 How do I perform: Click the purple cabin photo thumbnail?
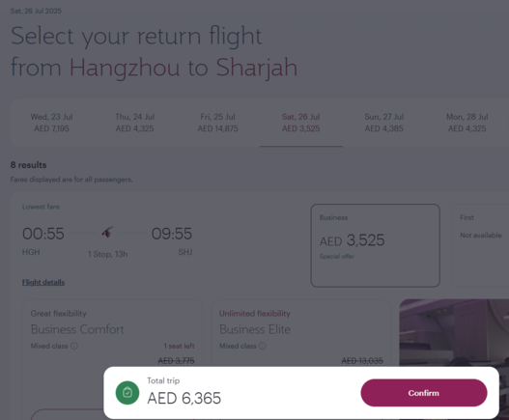454,333
